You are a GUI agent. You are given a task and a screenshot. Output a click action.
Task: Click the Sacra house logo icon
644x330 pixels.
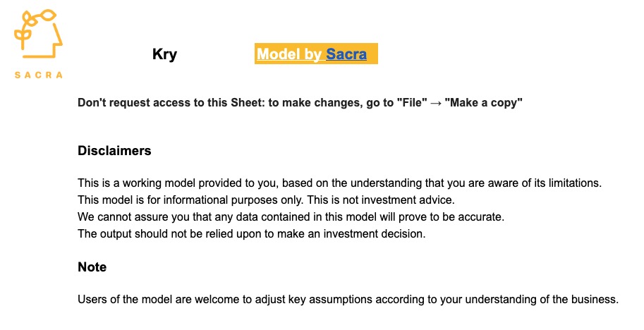pos(38,34)
